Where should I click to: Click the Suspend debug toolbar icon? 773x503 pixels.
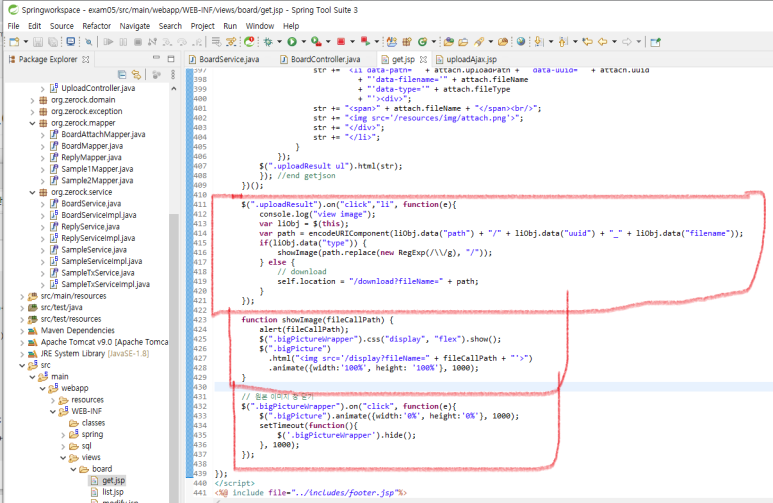click(123, 42)
